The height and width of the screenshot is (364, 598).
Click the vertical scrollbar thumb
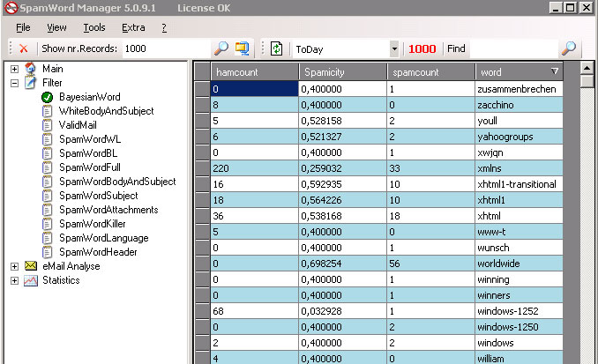[587, 82]
